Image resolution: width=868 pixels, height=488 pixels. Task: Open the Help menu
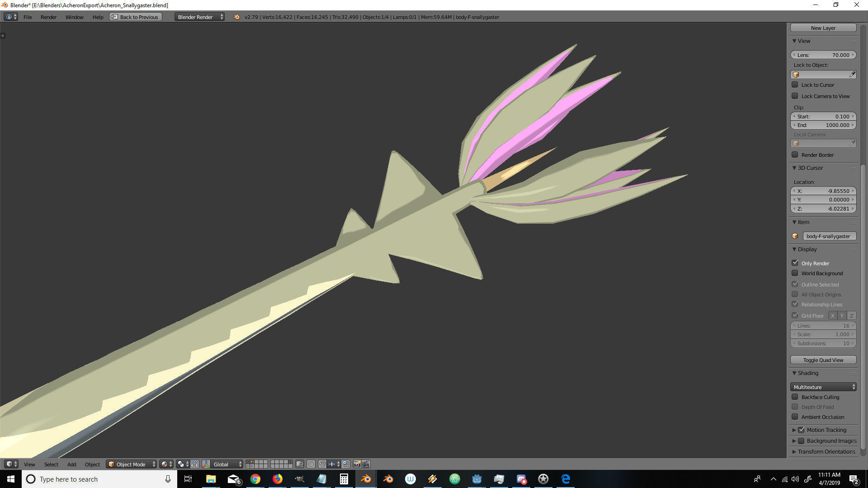tap(98, 17)
